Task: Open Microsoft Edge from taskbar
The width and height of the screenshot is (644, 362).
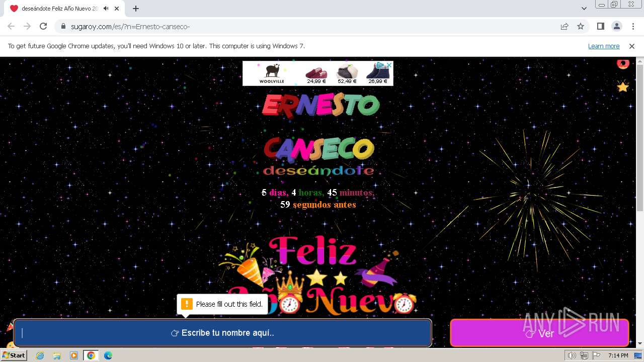Action: pos(108,355)
